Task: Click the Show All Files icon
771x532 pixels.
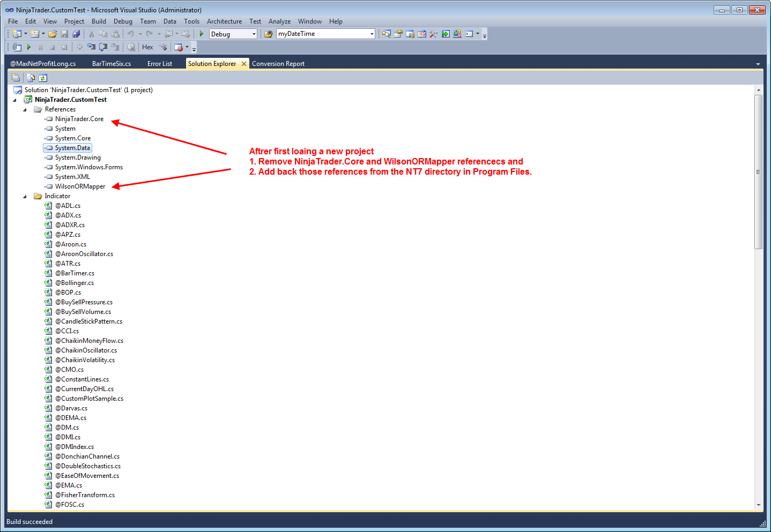Action: 31,78
